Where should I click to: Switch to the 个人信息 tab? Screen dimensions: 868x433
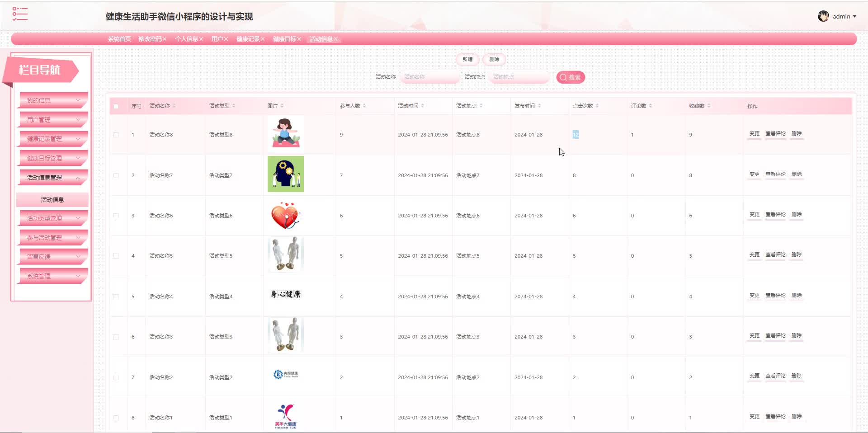[x=186, y=39]
